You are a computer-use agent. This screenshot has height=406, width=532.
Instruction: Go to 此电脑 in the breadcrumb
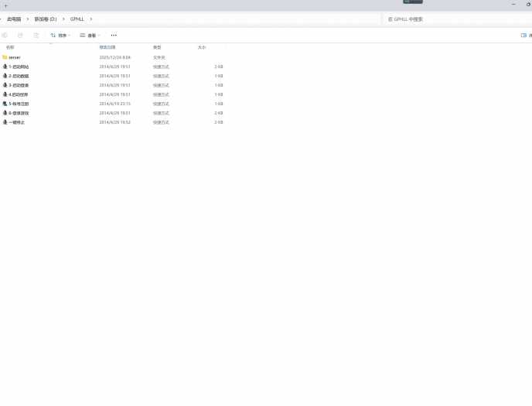(x=14, y=19)
